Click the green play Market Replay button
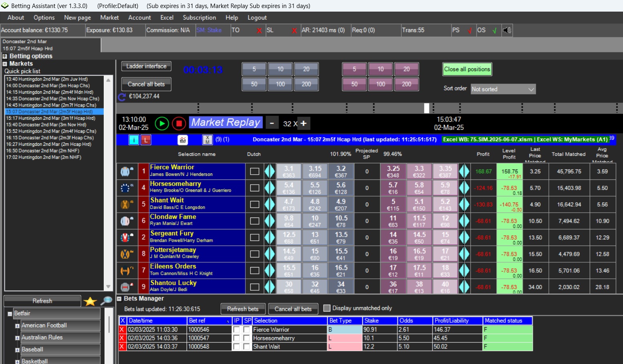 (x=162, y=123)
